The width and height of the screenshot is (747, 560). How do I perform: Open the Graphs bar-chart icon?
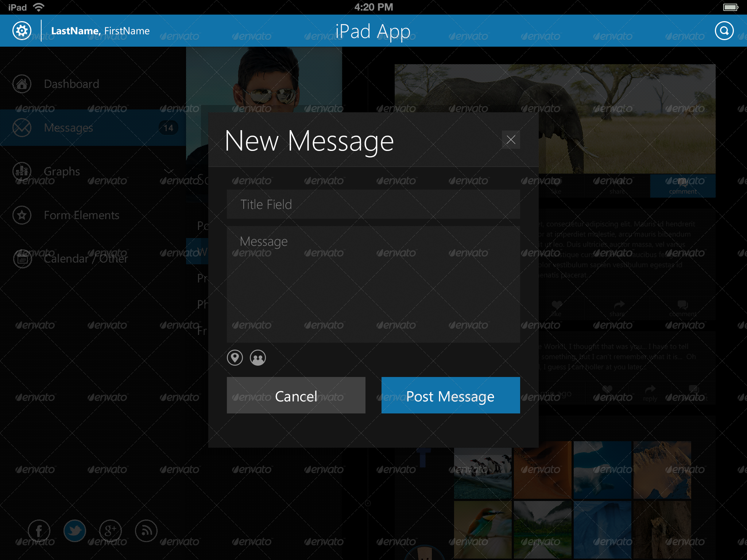click(x=22, y=171)
